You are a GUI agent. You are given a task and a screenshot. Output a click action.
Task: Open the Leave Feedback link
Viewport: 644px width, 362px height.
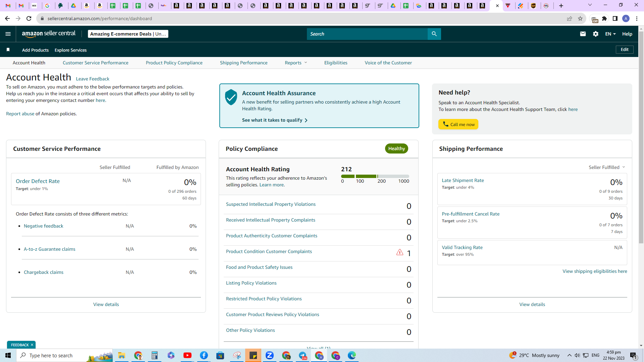[93, 79]
